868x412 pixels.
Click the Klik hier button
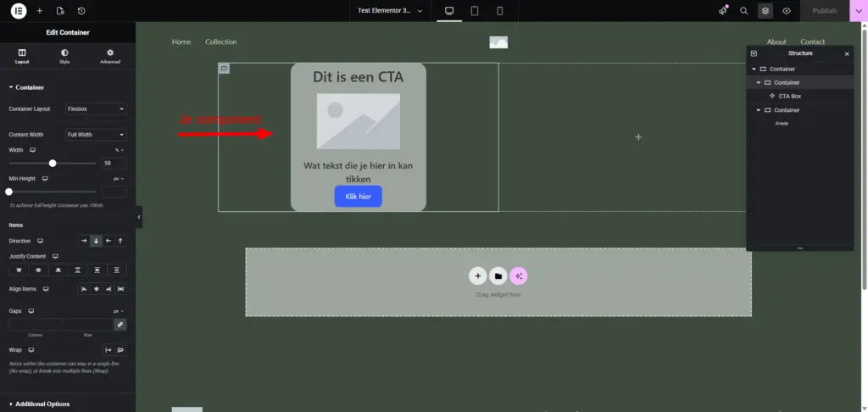pyautogui.click(x=359, y=197)
